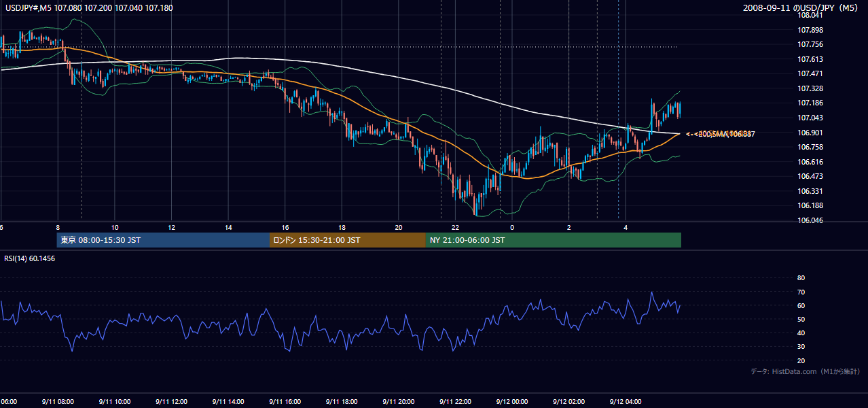
Task: Click the RSI scale value 60
Action: pos(801,305)
